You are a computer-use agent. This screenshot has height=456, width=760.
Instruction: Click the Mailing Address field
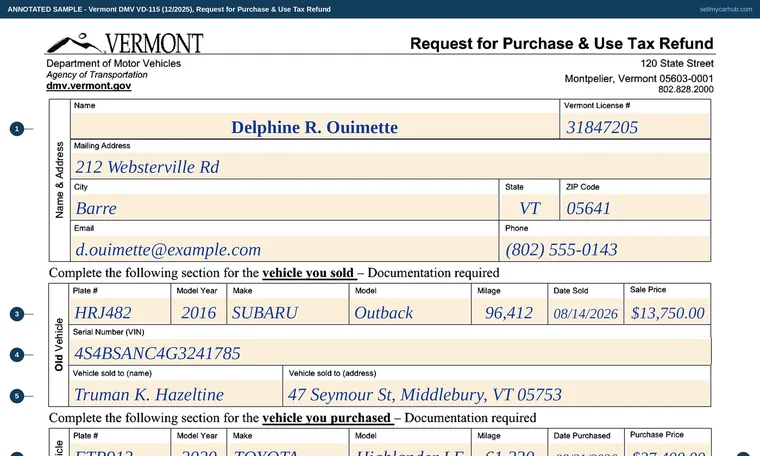[391, 166]
